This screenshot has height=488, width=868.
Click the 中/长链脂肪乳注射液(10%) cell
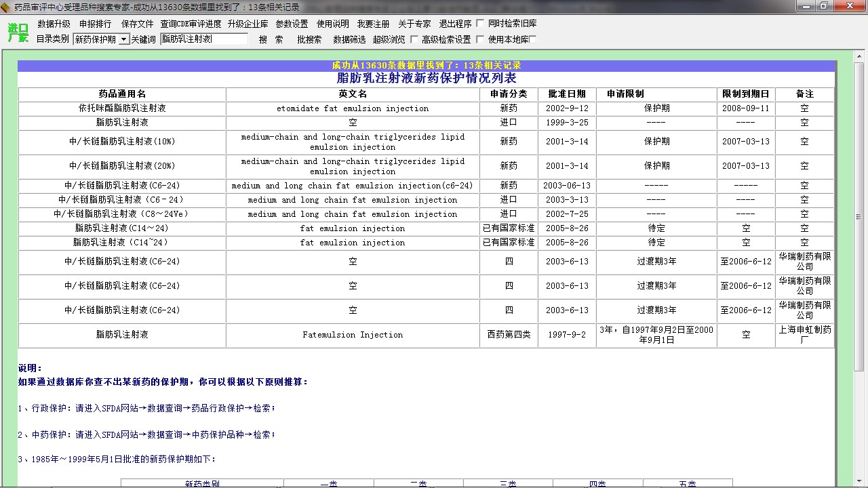coord(122,142)
